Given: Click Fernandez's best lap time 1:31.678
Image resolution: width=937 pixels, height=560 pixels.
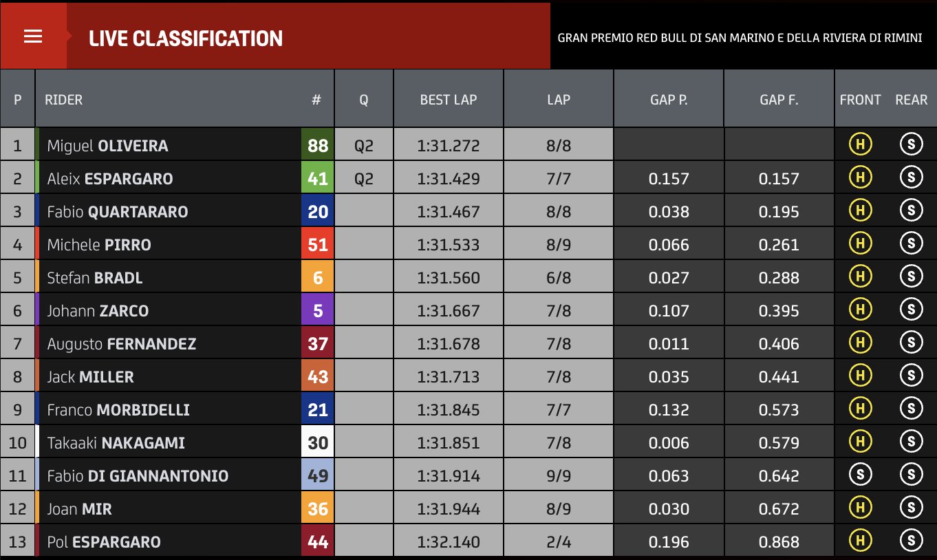Looking at the screenshot, I should point(448,344).
